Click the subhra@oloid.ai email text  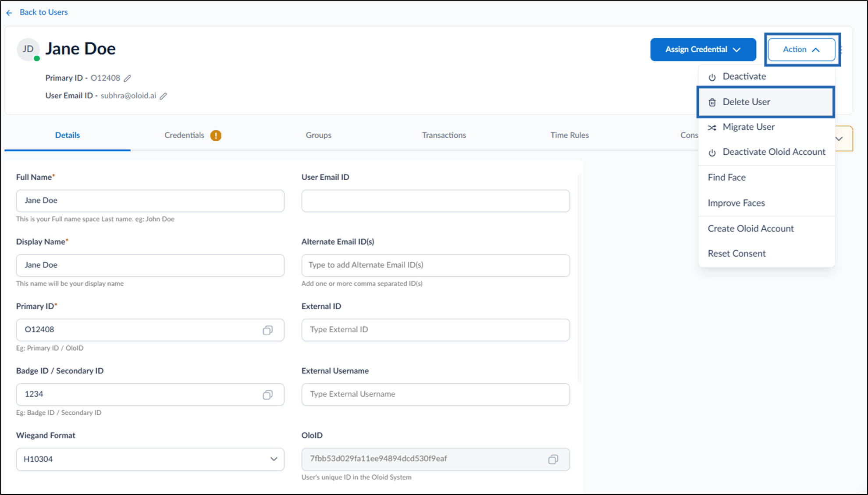click(x=128, y=96)
